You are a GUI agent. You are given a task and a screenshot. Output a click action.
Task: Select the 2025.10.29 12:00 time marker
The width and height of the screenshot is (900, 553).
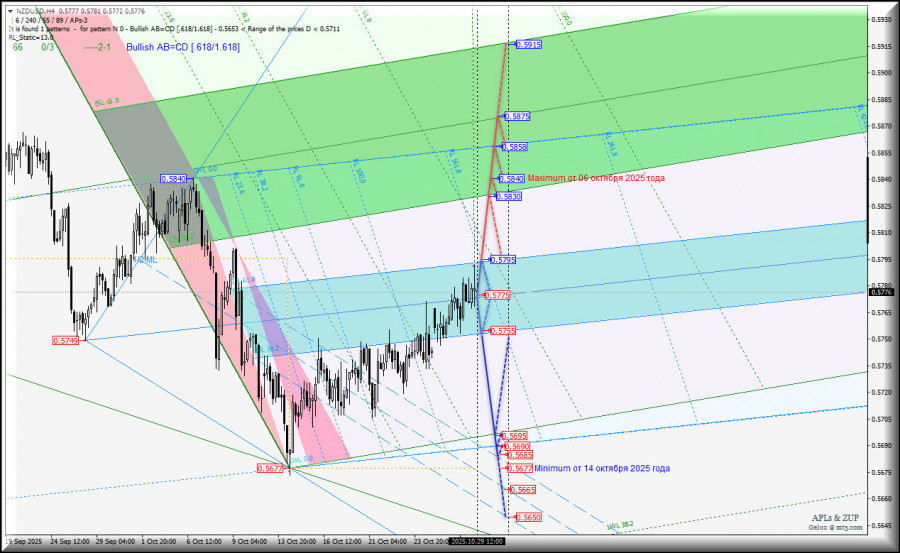(478, 542)
